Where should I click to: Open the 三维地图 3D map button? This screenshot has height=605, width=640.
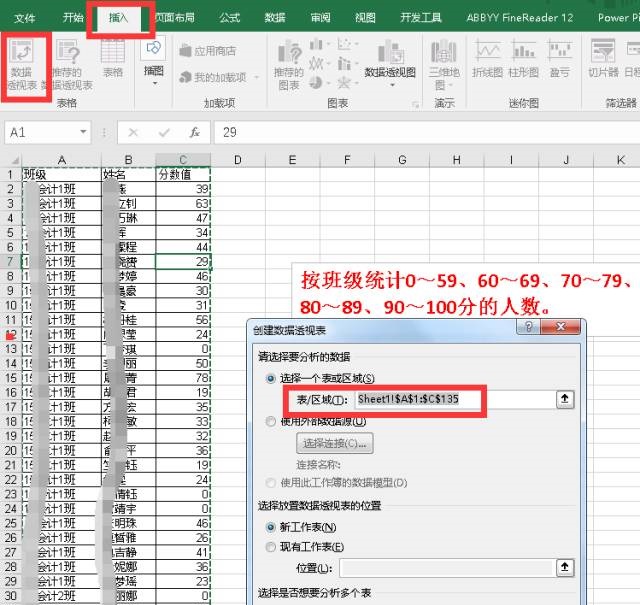click(x=444, y=65)
